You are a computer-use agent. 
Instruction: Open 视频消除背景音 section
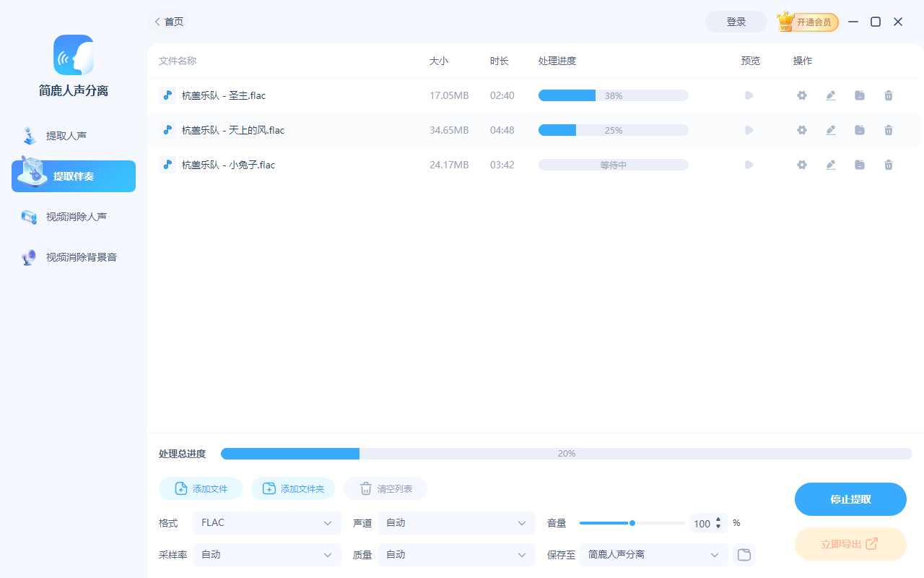coord(74,257)
